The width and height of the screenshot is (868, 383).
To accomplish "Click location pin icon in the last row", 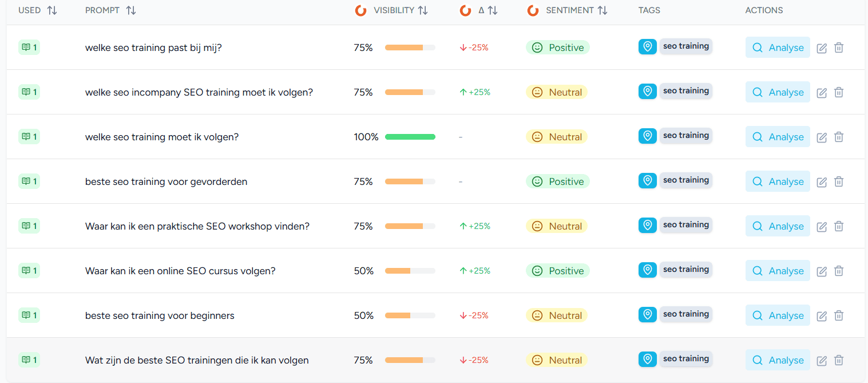I will point(648,360).
